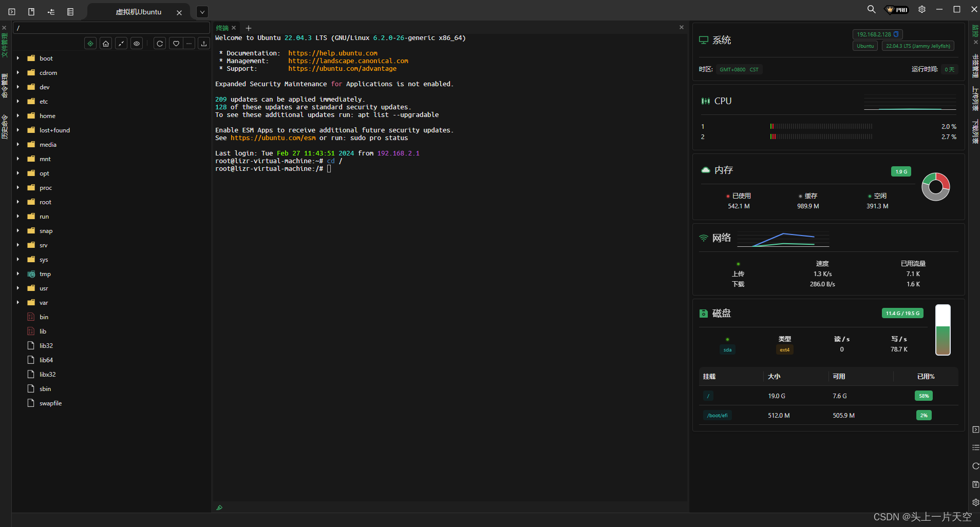Click the collapse arrows icon in file toolbar
Image resolution: width=980 pixels, height=527 pixels.
coord(121,44)
